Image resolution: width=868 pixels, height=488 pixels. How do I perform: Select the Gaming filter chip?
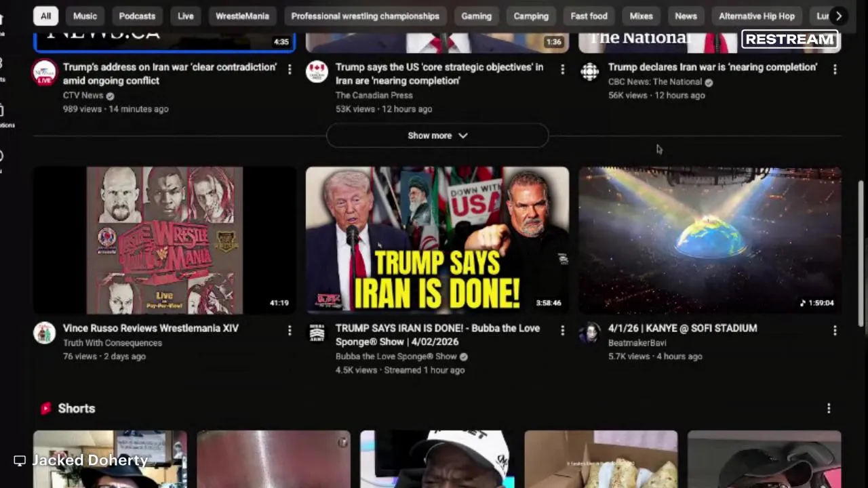tap(476, 16)
